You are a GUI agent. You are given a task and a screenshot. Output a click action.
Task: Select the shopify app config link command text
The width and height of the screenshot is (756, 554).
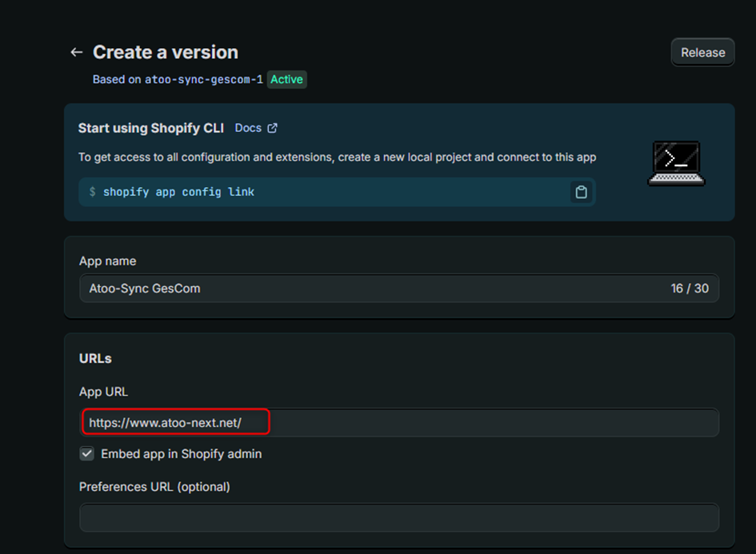point(178,192)
